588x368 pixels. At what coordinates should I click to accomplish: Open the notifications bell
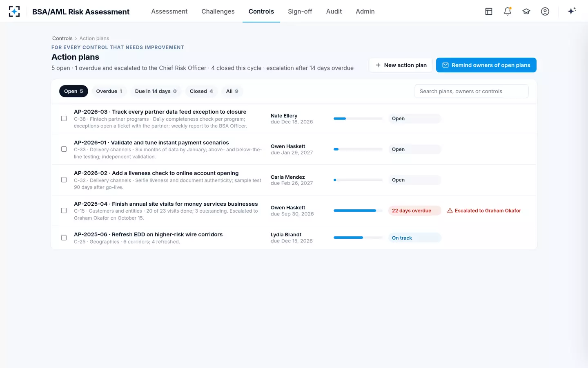click(x=508, y=11)
